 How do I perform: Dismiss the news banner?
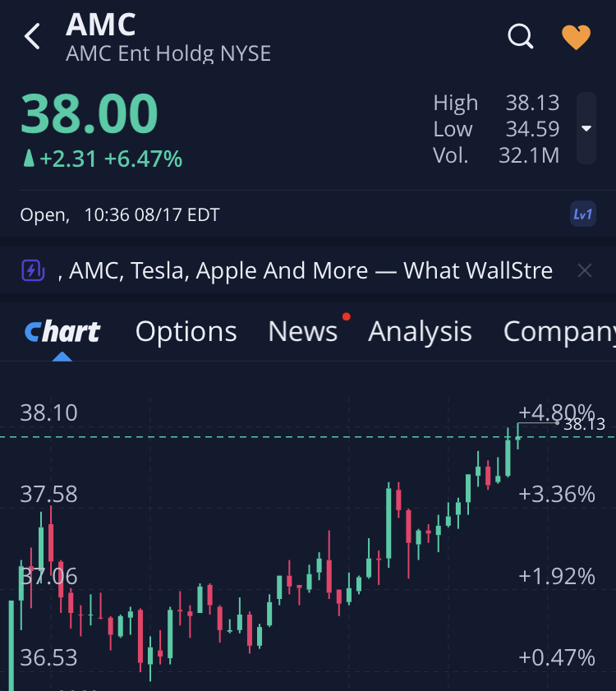tap(584, 270)
